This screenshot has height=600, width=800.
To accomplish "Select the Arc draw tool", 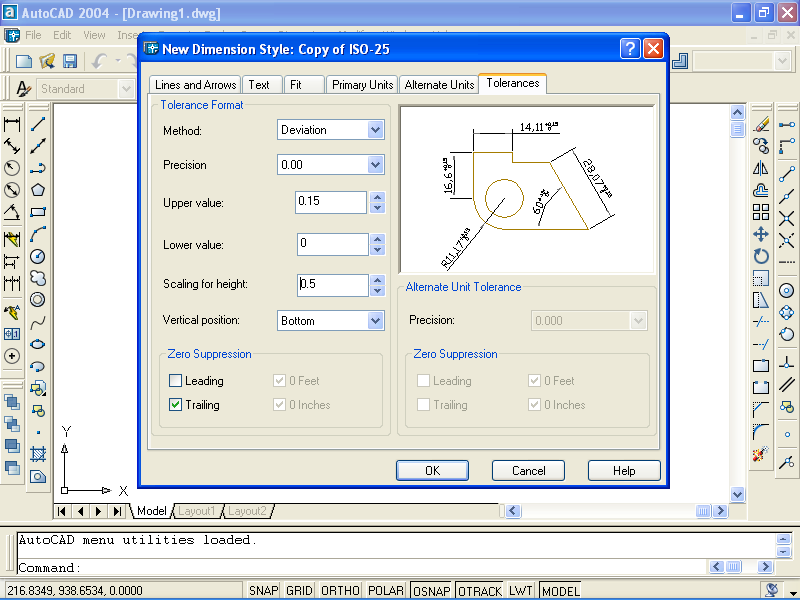I will [38, 234].
